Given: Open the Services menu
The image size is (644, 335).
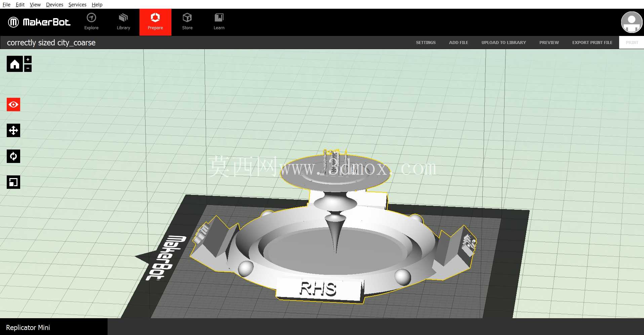Looking at the screenshot, I should point(77,4).
